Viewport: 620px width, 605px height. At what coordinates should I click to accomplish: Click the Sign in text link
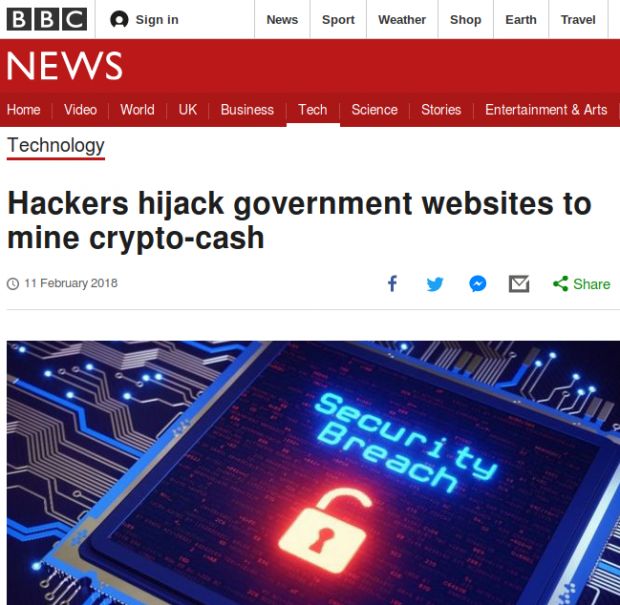click(x=157, y=19)
